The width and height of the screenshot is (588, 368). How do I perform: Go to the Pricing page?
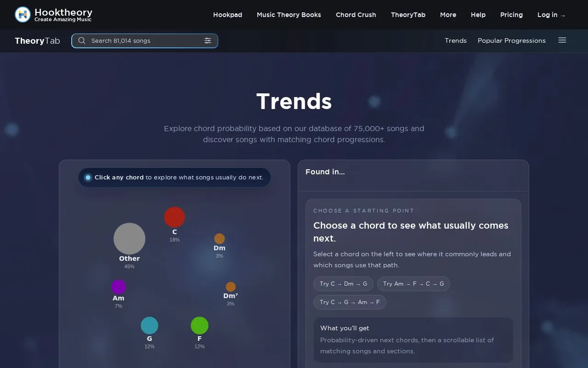coord(511,15)
